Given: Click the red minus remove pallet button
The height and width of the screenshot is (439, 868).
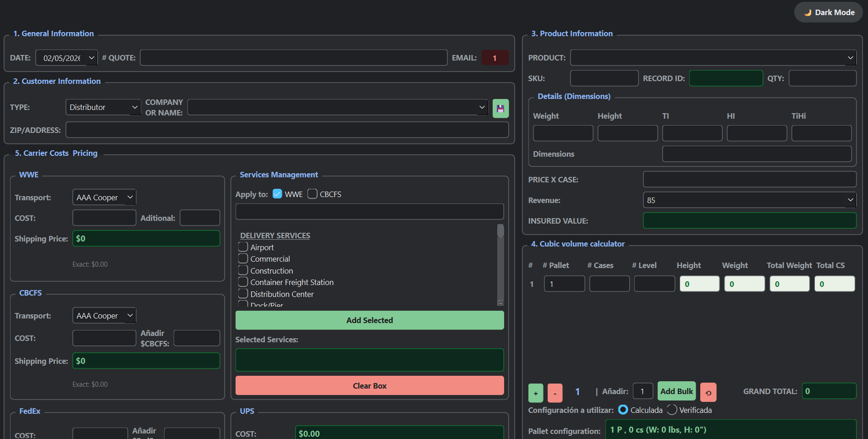Looking at the screenshot, I should click(555, 393).
